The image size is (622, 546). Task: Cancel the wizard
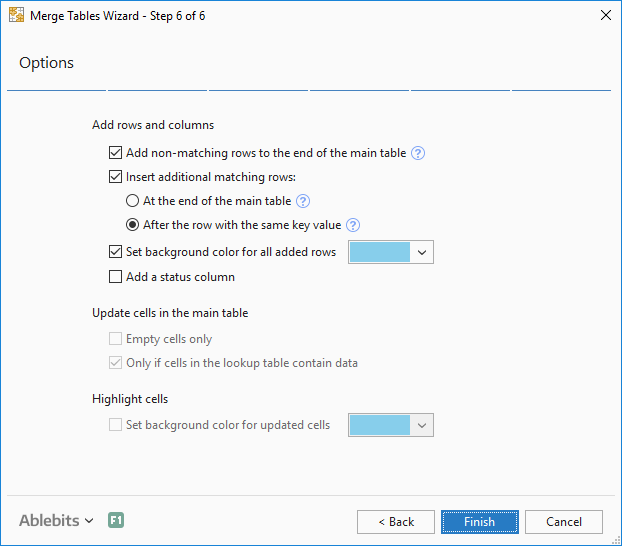point(564,522)
